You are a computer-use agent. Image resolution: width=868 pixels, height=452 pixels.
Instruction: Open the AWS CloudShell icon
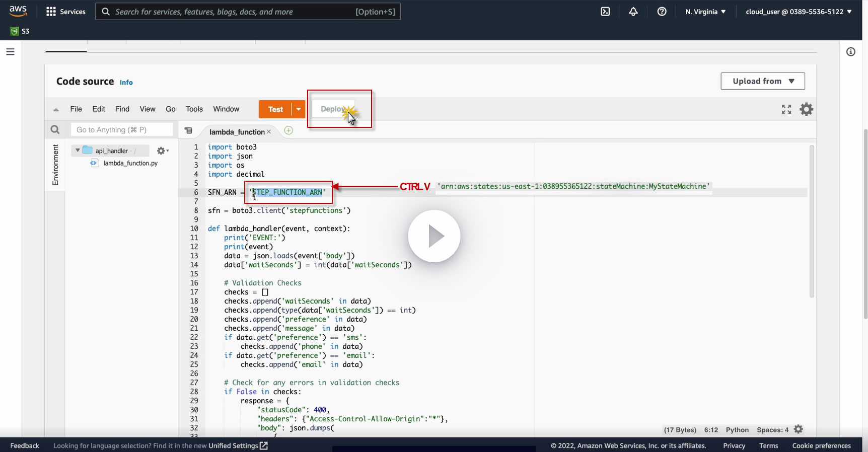point(605,12)
